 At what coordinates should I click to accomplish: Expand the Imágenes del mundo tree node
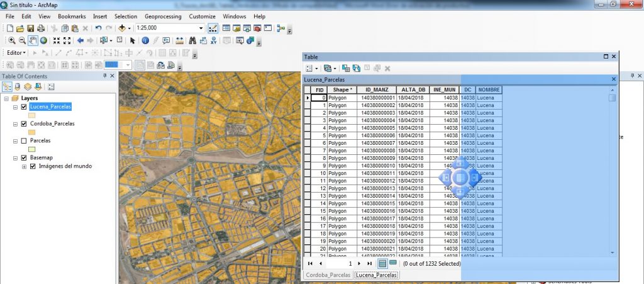(24, 166)
